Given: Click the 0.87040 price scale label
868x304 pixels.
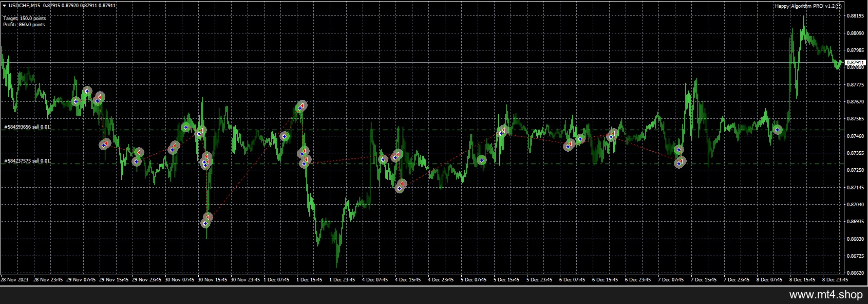Looking at the screenshot, I should coord(855,205).
